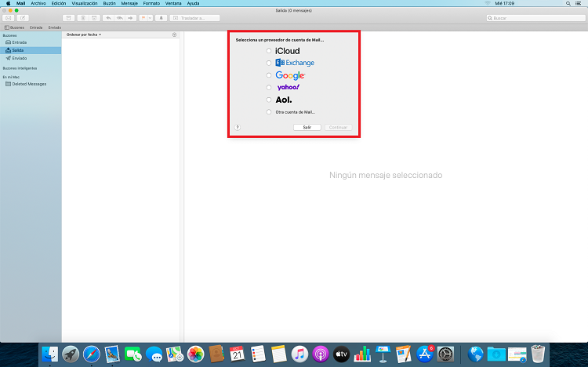Select the Google radio button
Viewport: 588px width, 367px height.
(x=268, y=75)
